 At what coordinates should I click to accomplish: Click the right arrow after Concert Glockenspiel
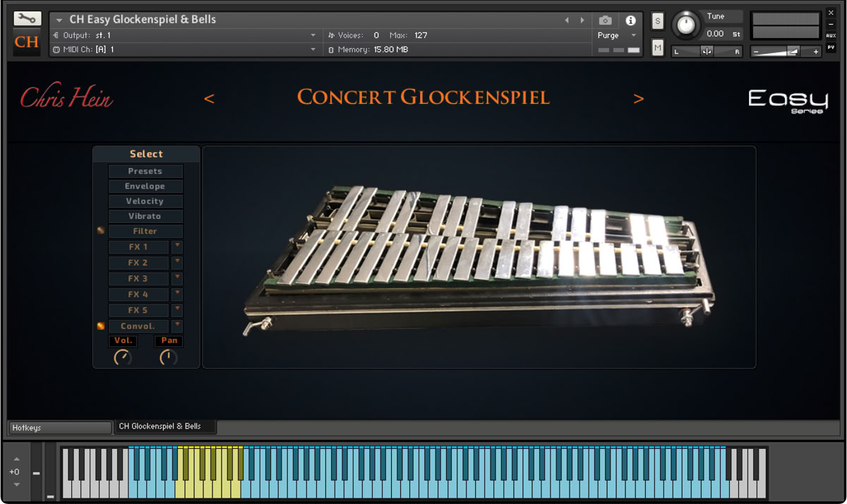(x=638, y=99)
